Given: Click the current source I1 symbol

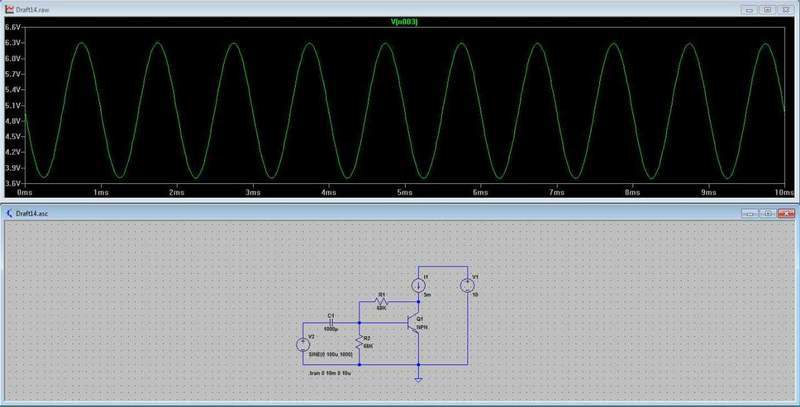Looking at the screenshot, I should 418,285.
